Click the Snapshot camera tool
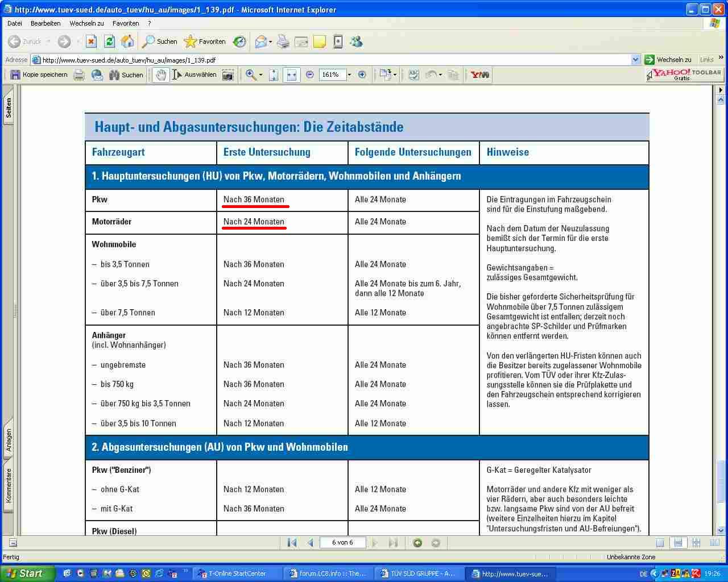728x582 pixels. click(x=228, y=75)
